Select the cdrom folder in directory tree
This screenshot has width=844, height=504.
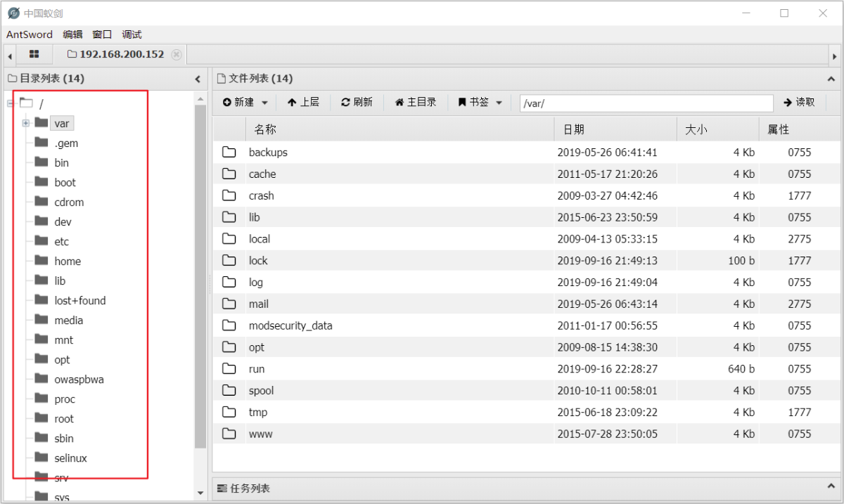pos(69,202)
